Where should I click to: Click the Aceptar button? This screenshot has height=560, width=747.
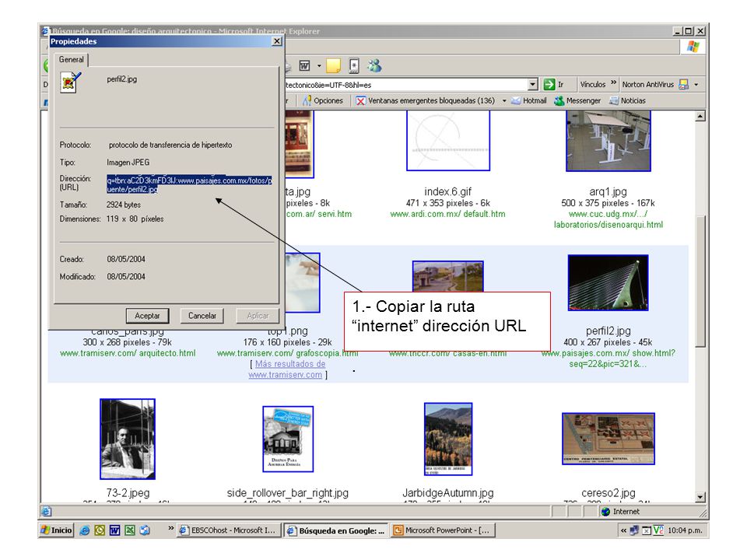pos(147,316)
